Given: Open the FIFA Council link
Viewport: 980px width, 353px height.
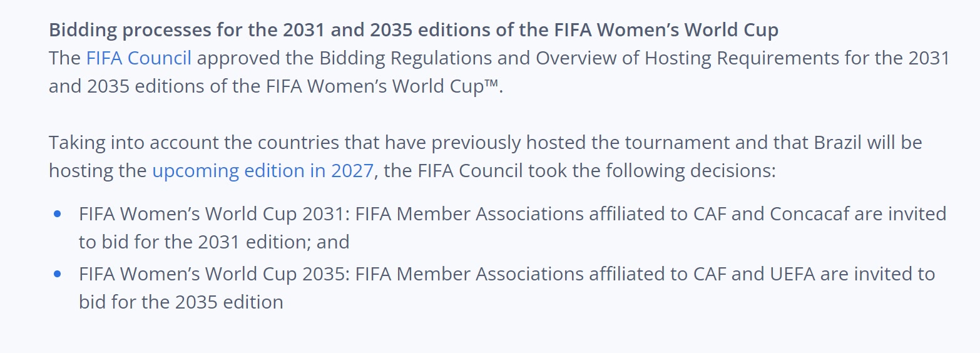Looking at the screenshot, I should click(x=139, y=58).
